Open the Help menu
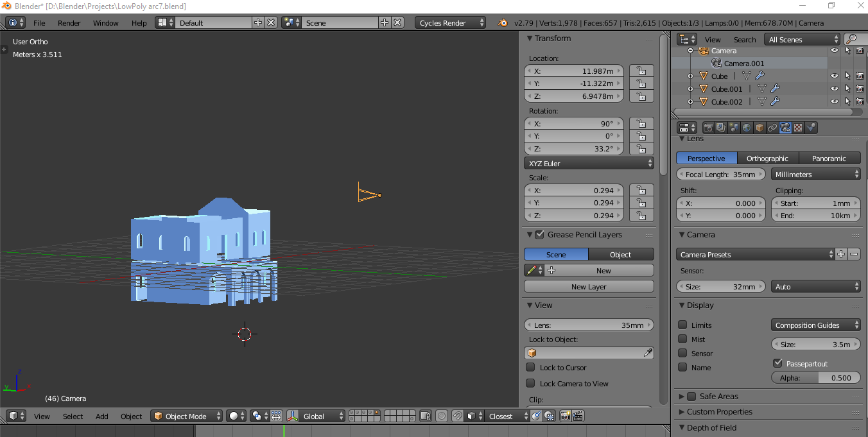 [139, 23]
